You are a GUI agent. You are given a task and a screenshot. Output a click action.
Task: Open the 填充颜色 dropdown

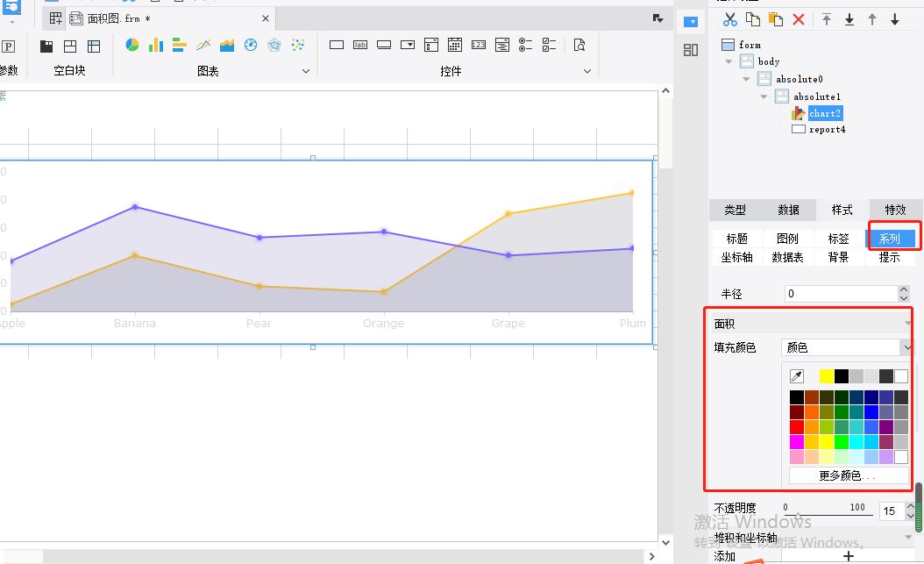[x=847, y=347]
